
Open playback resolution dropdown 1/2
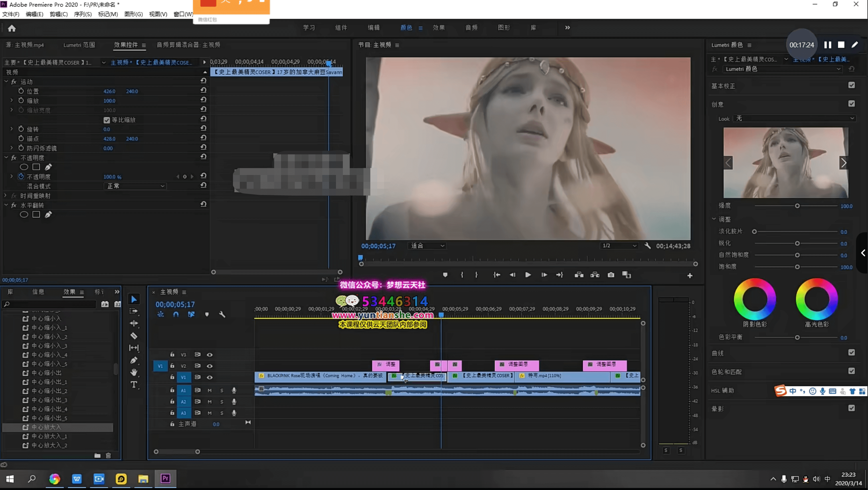619,245
